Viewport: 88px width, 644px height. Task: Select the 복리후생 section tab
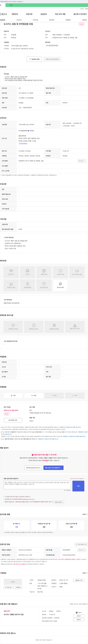click(52, 20)
